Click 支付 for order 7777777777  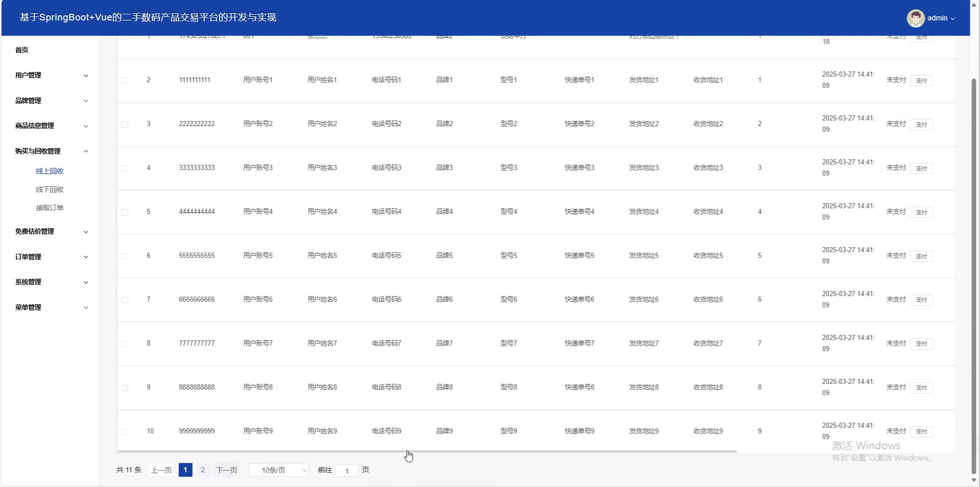tap(921, 344)
